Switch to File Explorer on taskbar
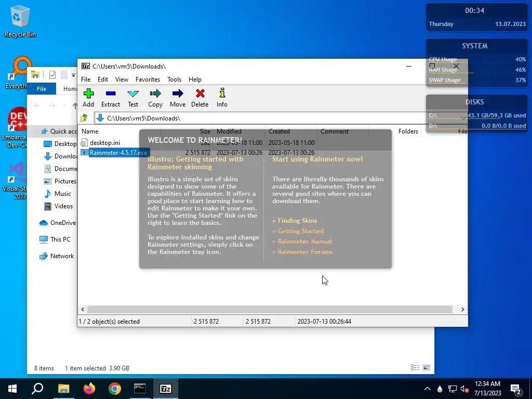This screenshot has height=399, width=532. pos(63,389)
